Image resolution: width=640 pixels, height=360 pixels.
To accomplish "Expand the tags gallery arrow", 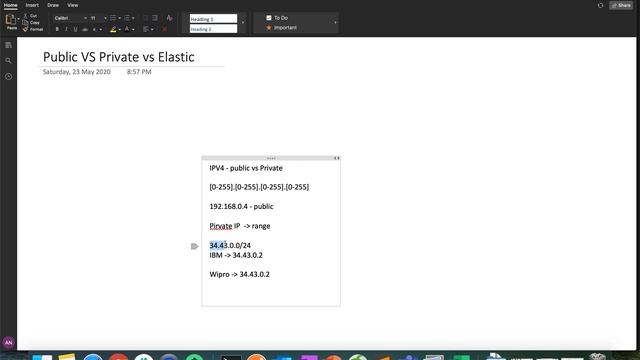I will [336, 23].
